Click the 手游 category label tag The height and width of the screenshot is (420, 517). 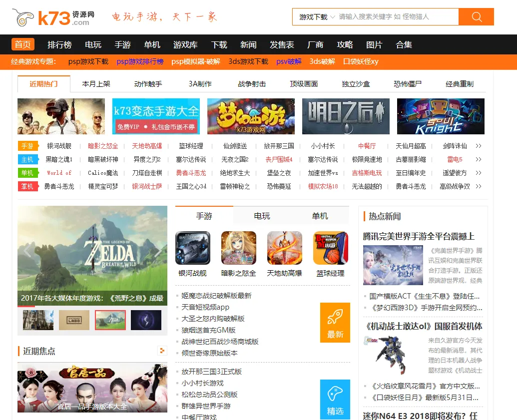[27, 146]
